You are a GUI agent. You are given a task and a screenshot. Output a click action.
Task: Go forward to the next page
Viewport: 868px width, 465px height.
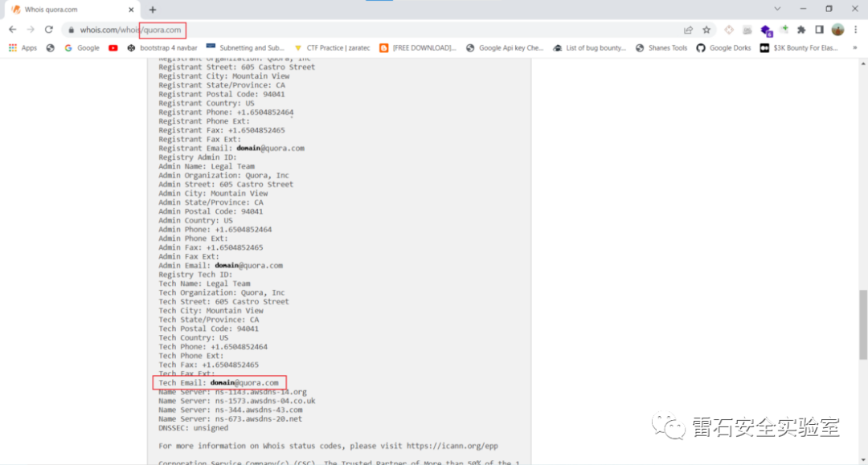pos(31,30)
